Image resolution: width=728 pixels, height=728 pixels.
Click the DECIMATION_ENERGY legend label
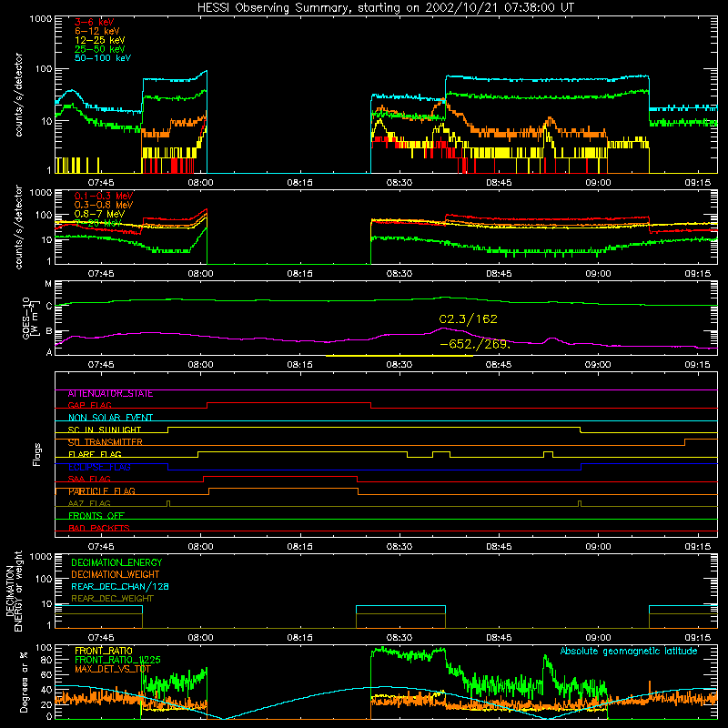coord(116,562)
